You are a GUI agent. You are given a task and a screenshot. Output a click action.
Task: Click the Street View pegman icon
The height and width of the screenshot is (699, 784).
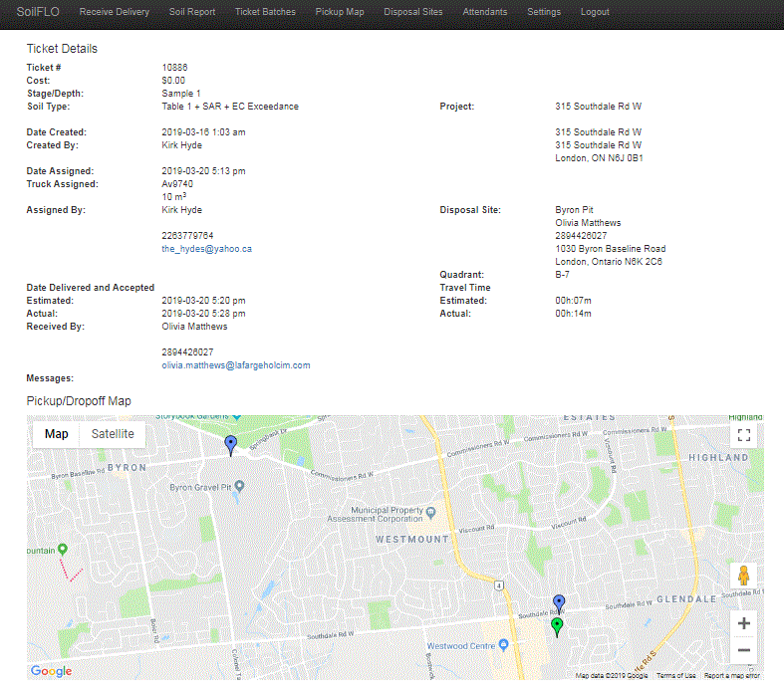tap(743, 576)
